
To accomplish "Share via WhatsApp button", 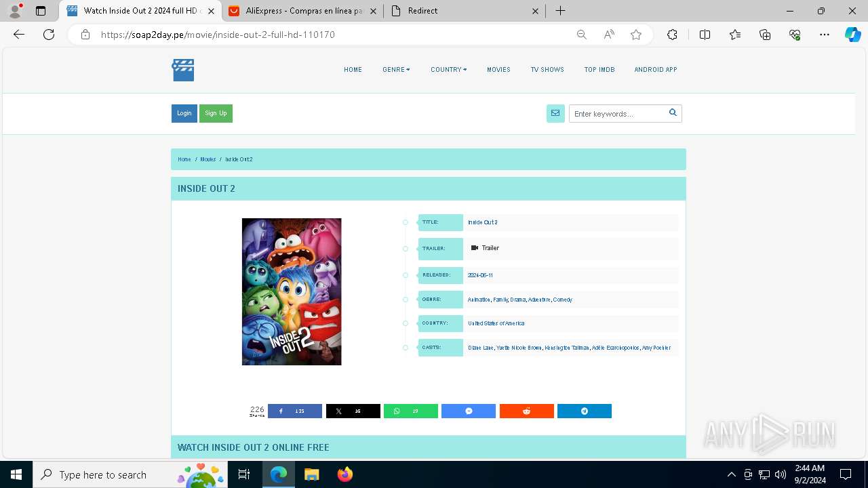I will (x=411, y=411).
